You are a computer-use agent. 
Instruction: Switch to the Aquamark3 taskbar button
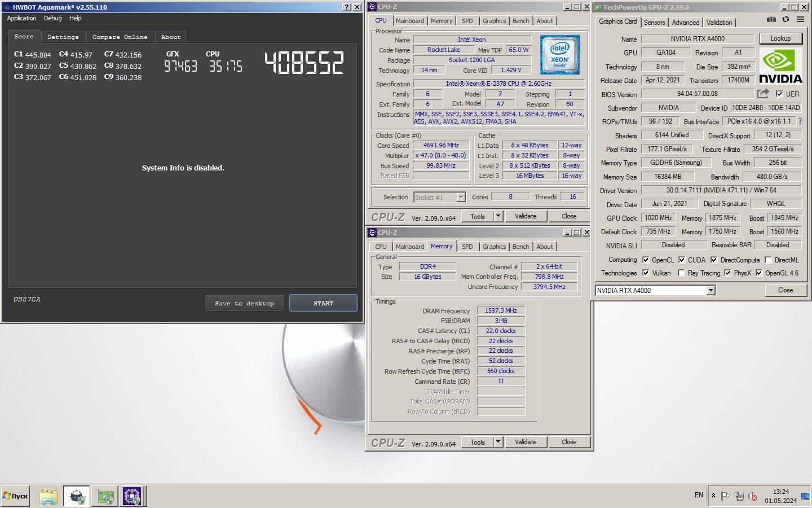tap(77, 497)
